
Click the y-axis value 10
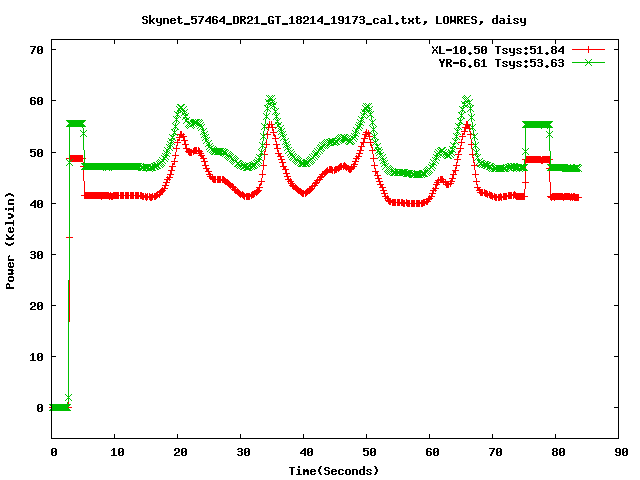click(x=36, y=357)
